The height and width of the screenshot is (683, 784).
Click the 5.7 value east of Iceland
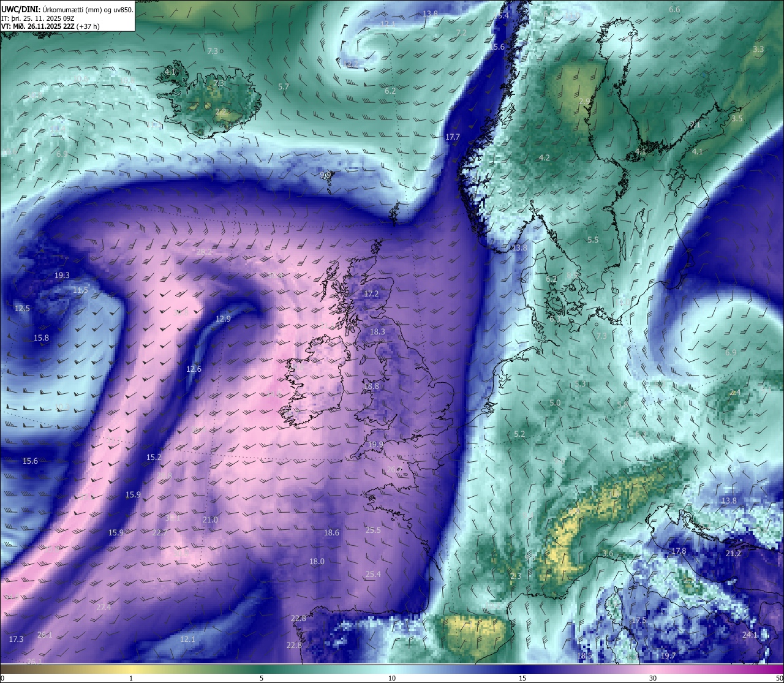(x=284, y=87)
